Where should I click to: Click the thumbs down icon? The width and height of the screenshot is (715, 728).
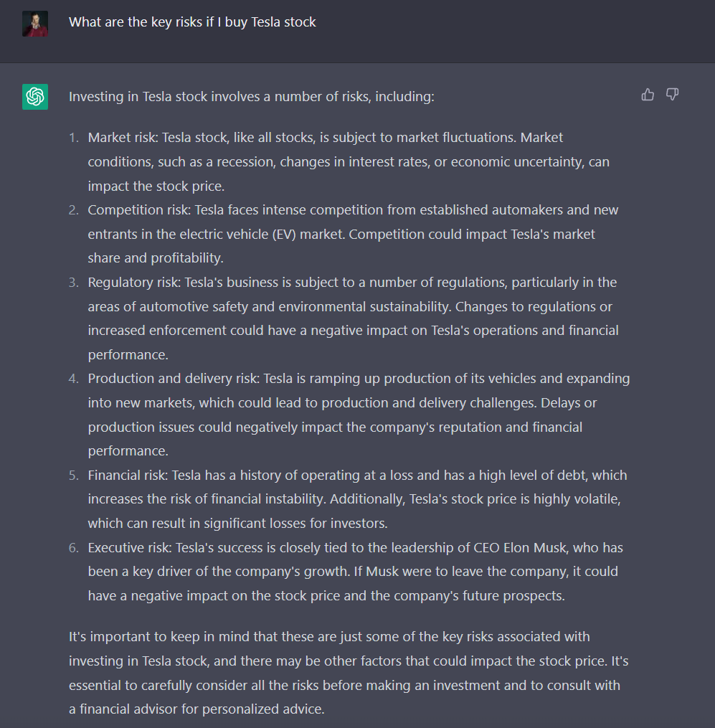tap(672, 95)
